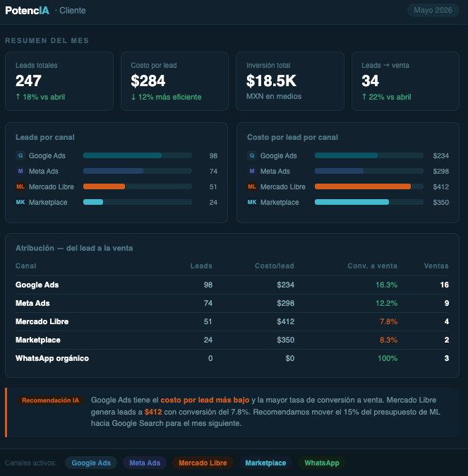Select the Meta Ads active channel chip

[145, 463]
